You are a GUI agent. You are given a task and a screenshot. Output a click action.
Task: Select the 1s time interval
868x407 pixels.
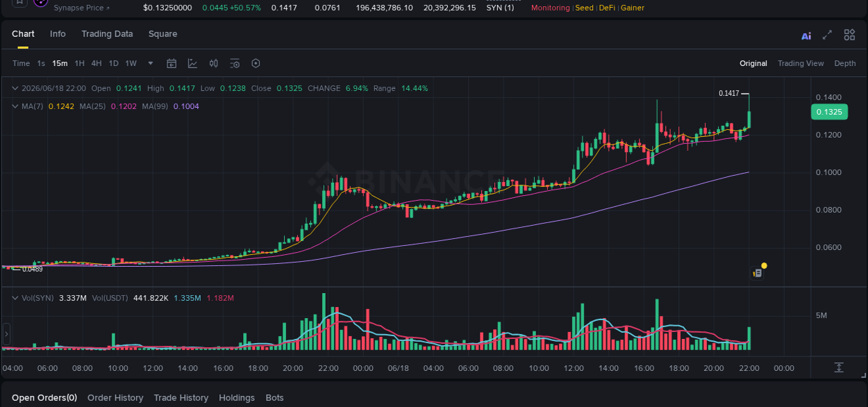[41, 63]
